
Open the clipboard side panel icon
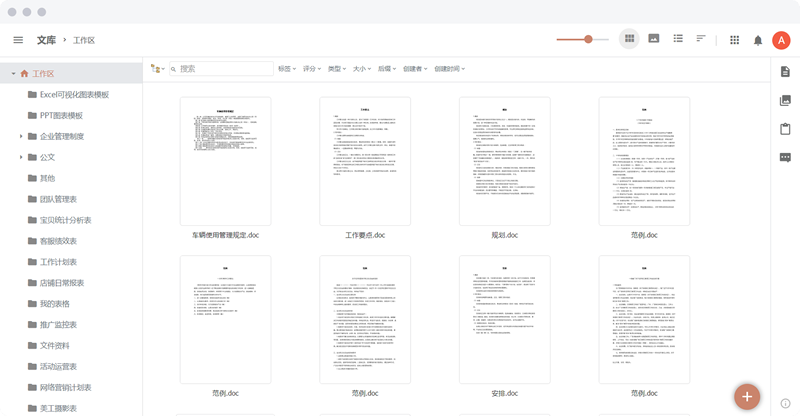click(x=785, y=129)
